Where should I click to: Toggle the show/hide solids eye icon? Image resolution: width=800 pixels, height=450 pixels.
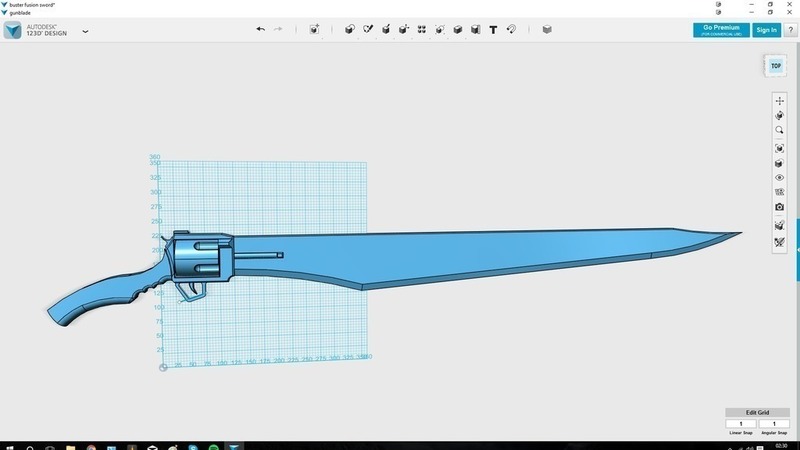tap(779, 178)
